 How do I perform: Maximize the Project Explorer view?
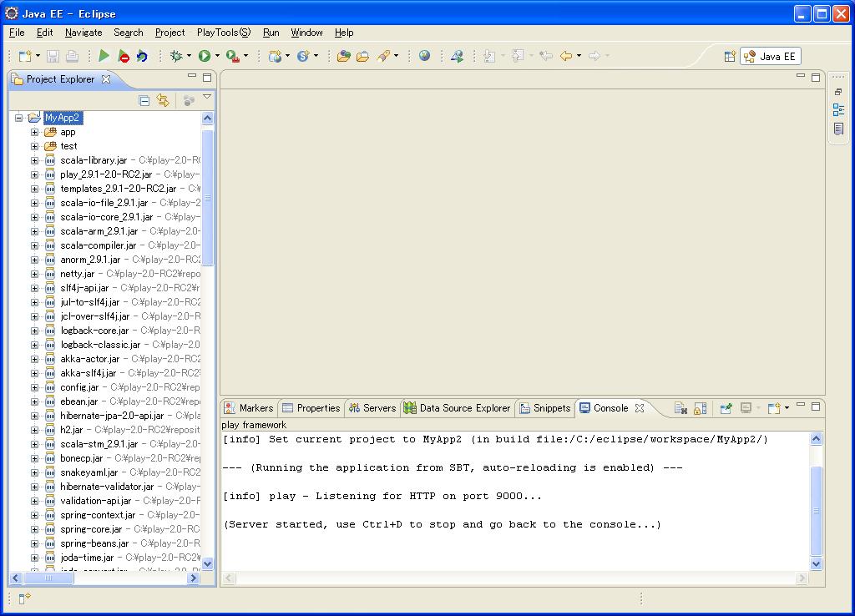[x=207, y=78]
